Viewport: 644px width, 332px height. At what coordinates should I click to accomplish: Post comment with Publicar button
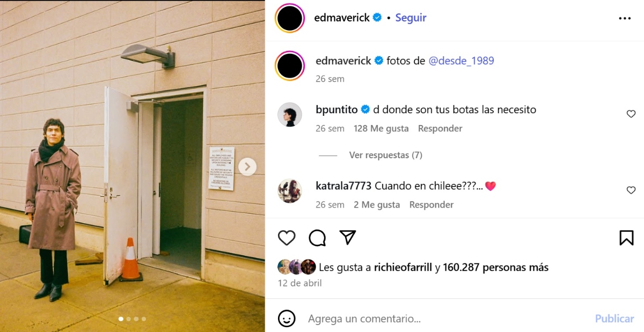coord(614,319)
